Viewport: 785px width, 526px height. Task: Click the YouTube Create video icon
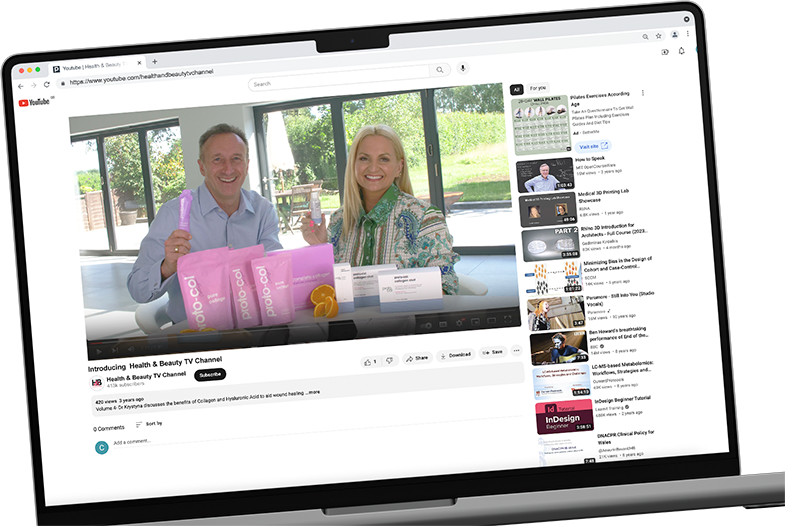pyautogui.click(x=665, y=52)
